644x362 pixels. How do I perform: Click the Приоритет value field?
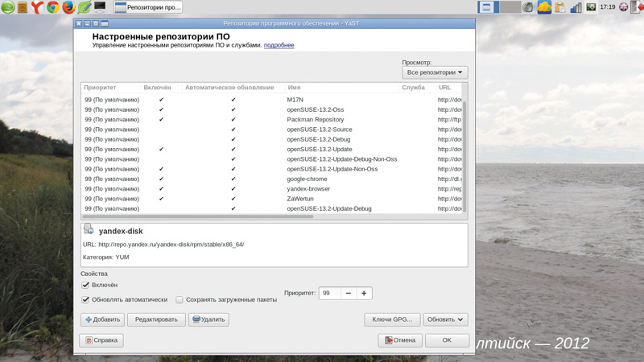coord(330,293)
